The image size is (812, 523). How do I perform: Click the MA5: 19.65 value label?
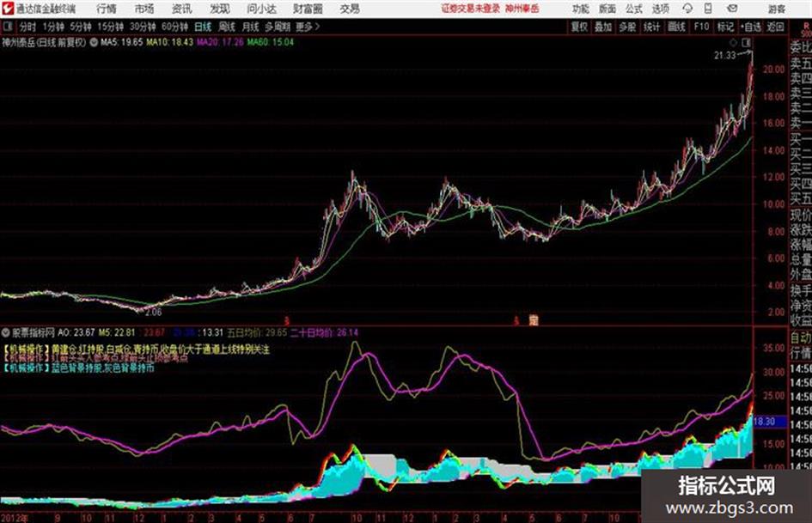pos(122,42)
